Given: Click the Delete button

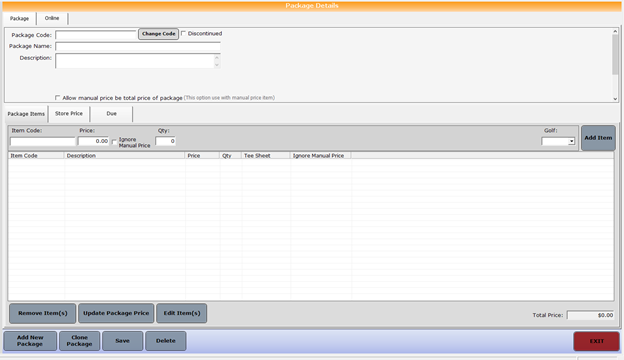Looking at the screenshot, I should pyautogui.click(x=166, y=341).
